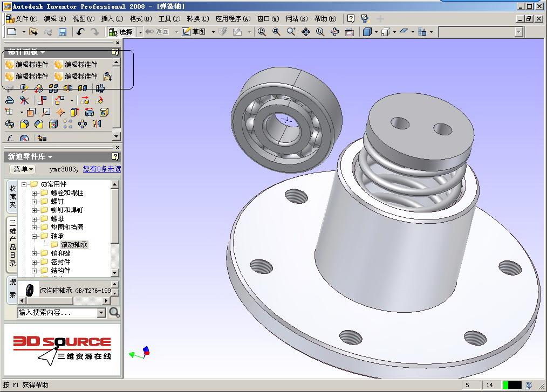Open the 工具(T) menu
547x392 pixels.
pos(169,19)
